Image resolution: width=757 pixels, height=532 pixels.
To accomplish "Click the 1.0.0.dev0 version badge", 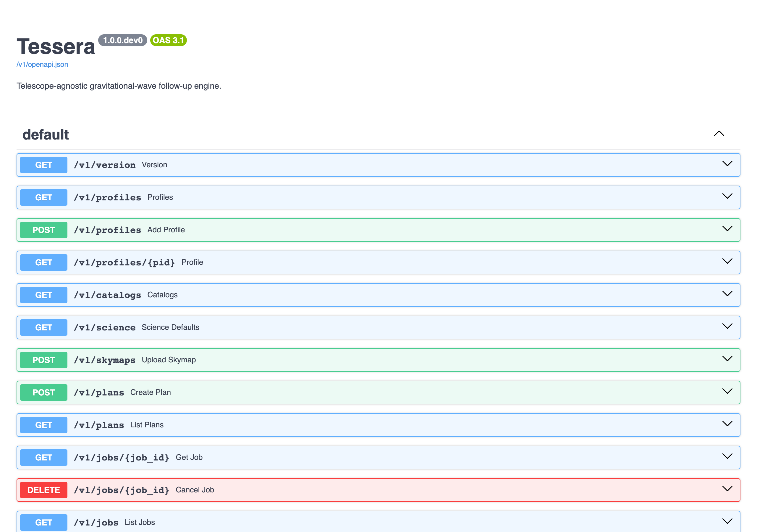I will [x=123, y=40].
